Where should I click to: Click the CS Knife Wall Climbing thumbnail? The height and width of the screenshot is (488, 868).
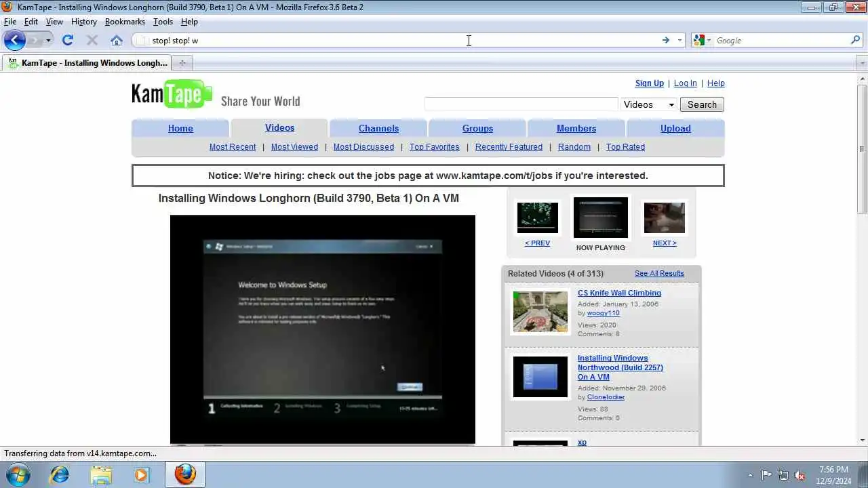540,312
